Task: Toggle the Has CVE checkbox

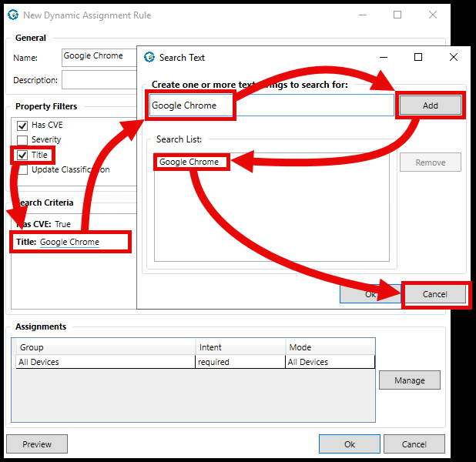Action: 22,126
